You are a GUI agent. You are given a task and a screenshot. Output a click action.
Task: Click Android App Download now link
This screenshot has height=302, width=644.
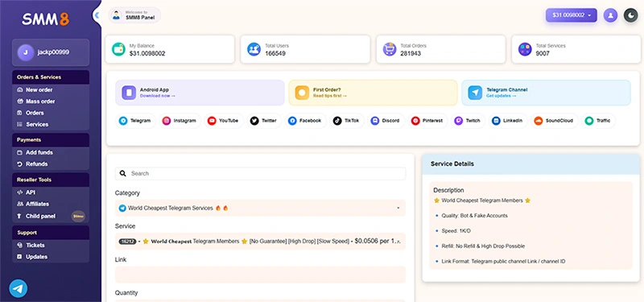tap(158, 96)
